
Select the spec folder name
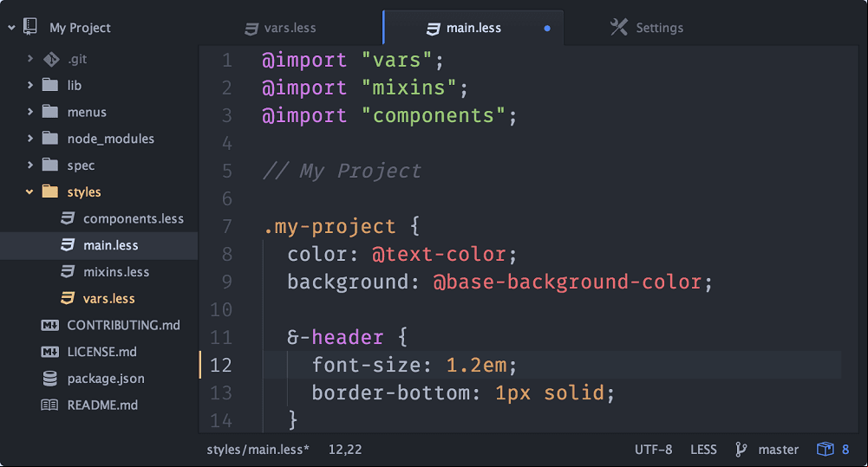click(81, 165)
